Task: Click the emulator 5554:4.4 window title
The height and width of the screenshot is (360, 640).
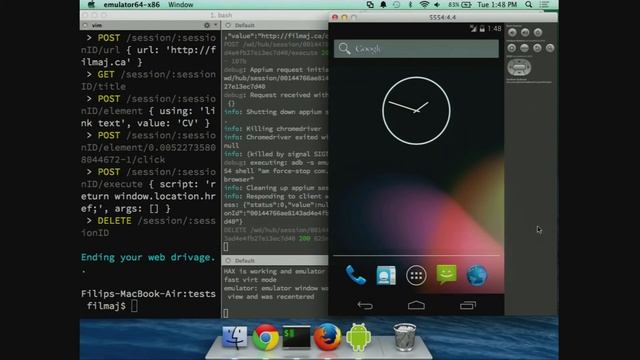Action: pyautogui.click(x=442, y=18)
